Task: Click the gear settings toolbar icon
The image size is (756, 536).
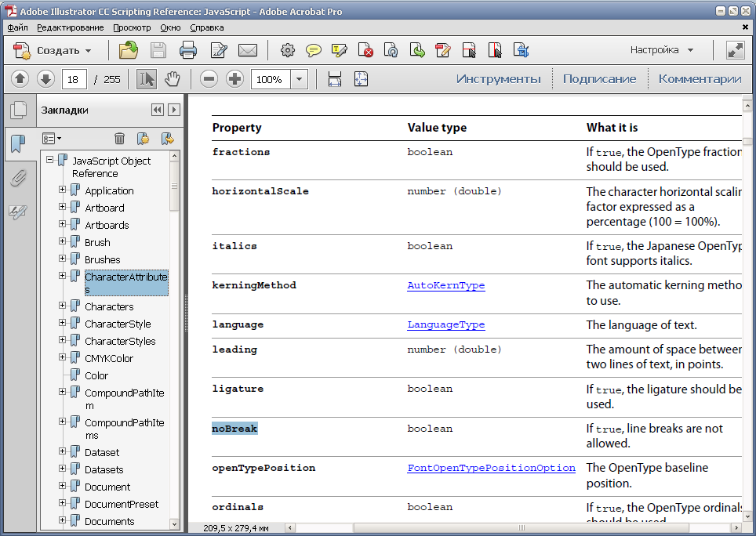Action: pyautogui.click(x=287, y=50)
